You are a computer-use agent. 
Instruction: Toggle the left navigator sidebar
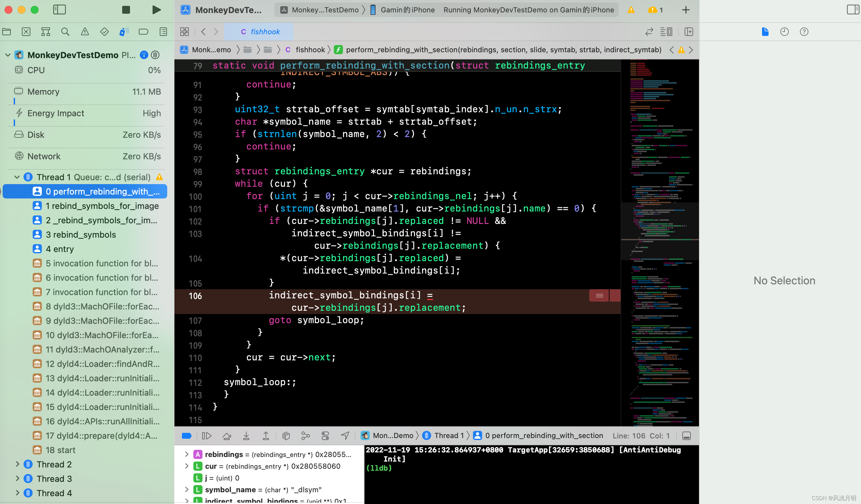tap(59, 9)
